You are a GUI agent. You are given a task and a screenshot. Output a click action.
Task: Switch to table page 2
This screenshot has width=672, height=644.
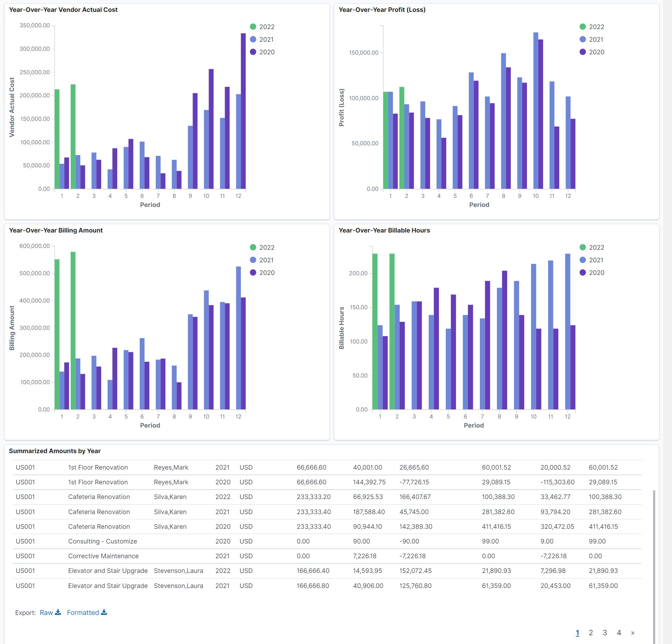point(591,632)
